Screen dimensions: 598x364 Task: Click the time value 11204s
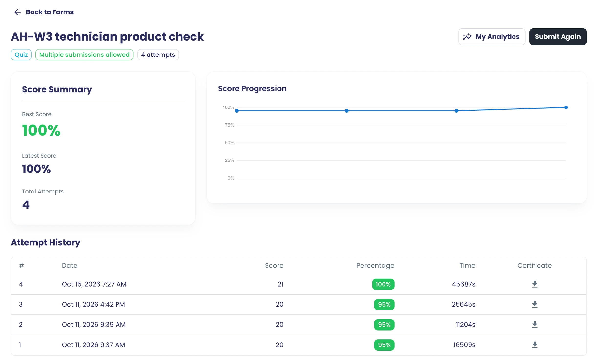click(465, 325)
